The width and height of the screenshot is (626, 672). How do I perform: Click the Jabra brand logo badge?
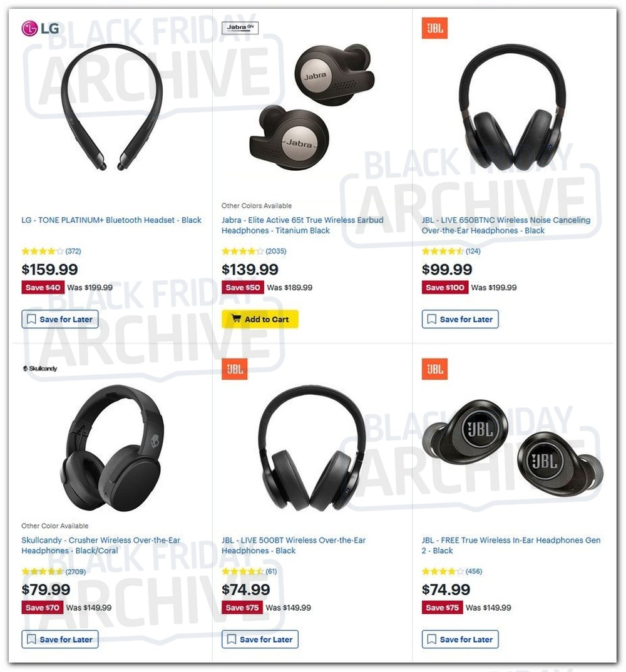(240, 28)
